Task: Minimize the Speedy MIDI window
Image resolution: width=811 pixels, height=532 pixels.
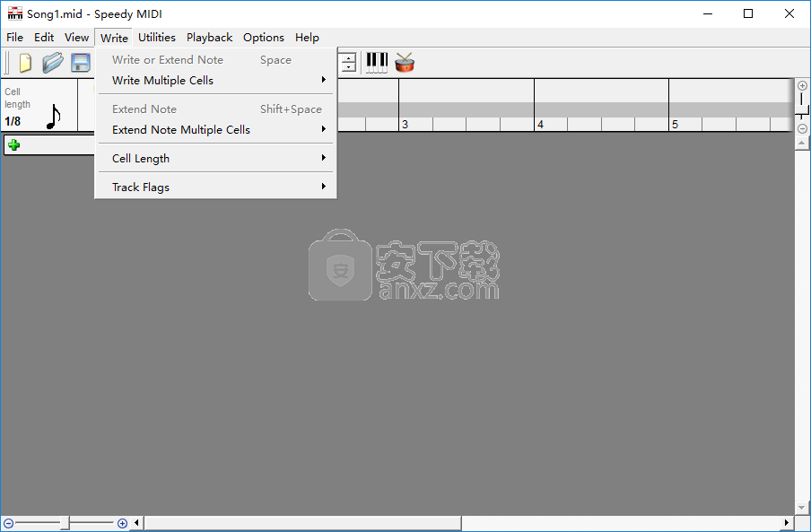Action: pyautogui.click(x=708, y=14)
